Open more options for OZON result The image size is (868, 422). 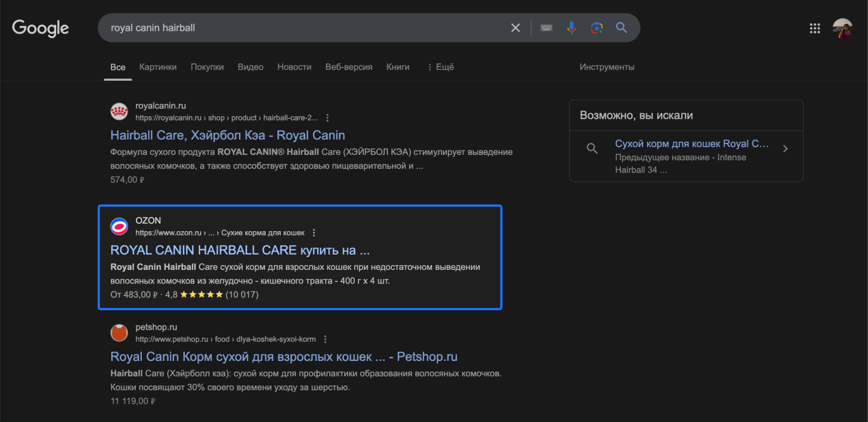314,233
